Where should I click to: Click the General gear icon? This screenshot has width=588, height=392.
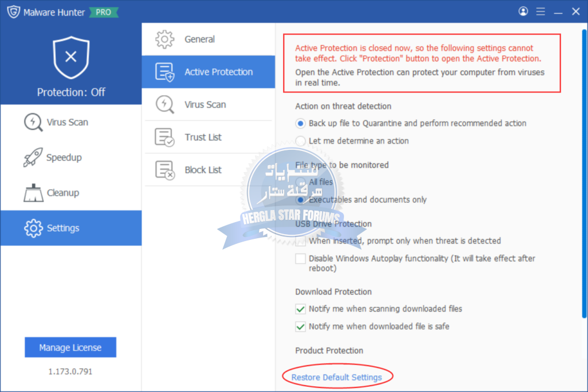(165, 40)
